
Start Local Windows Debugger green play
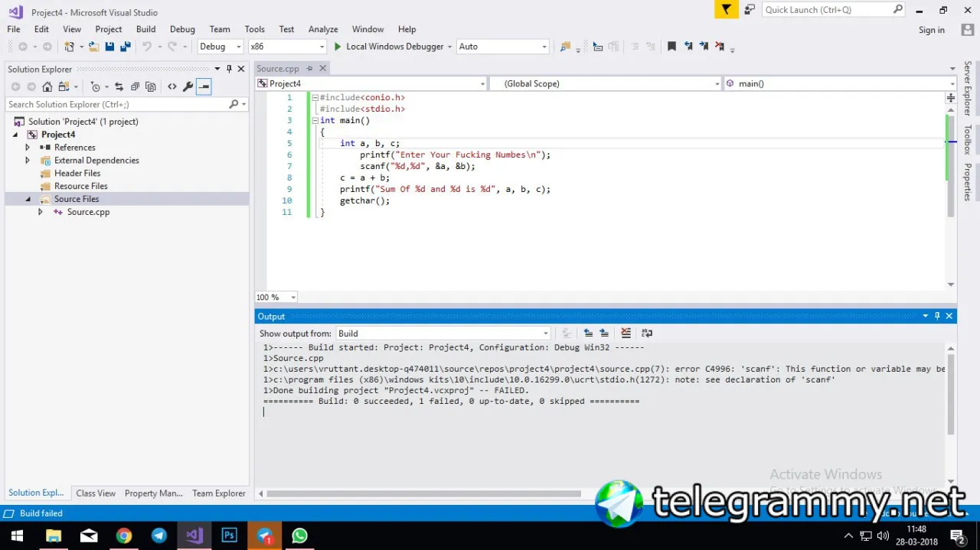pos(338,47)
